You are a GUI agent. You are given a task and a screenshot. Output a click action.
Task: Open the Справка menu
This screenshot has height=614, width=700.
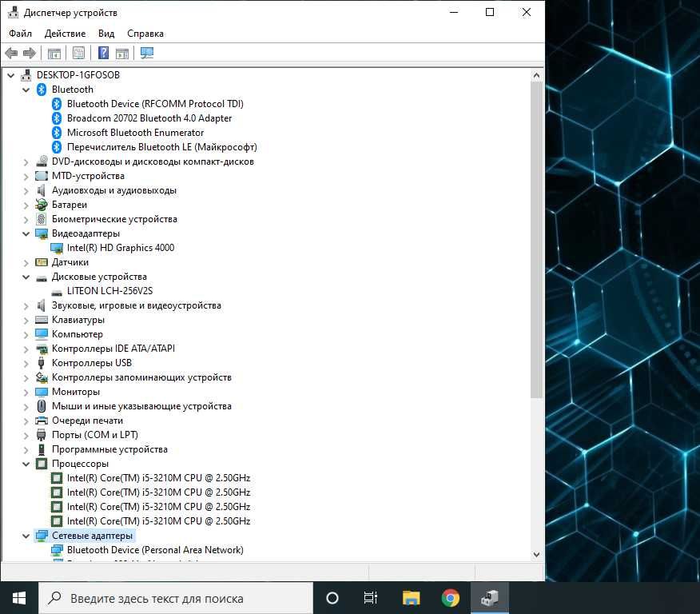click(145, 34)
